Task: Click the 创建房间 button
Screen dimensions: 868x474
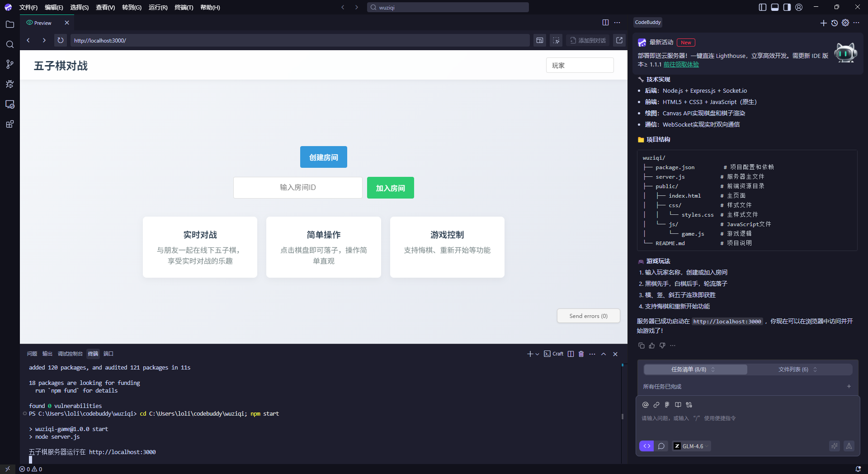Action: pos(323,157)
